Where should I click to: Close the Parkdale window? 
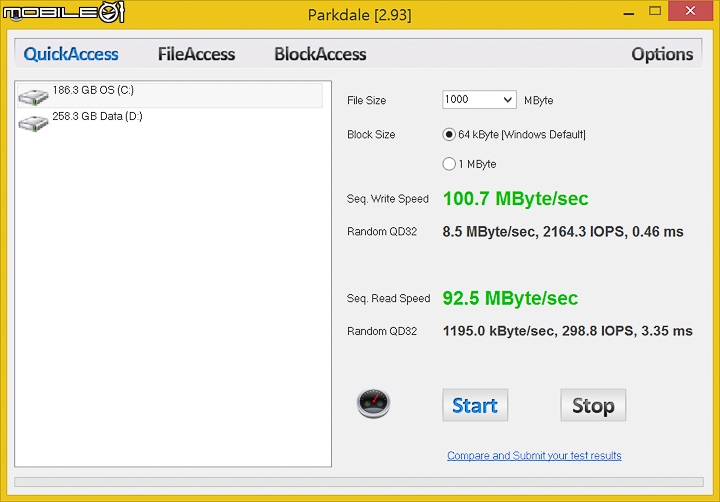[x=690, y=11]
